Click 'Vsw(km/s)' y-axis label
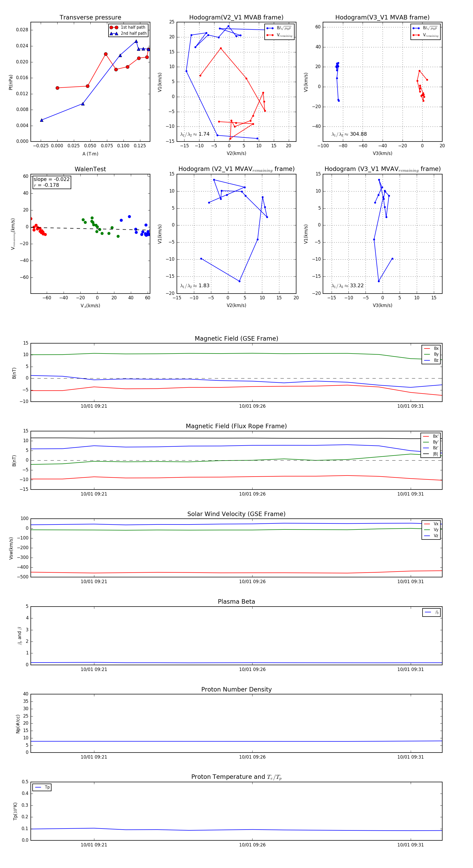The width and height of the screenshot is (473, 868). click(x=11, y=548)
